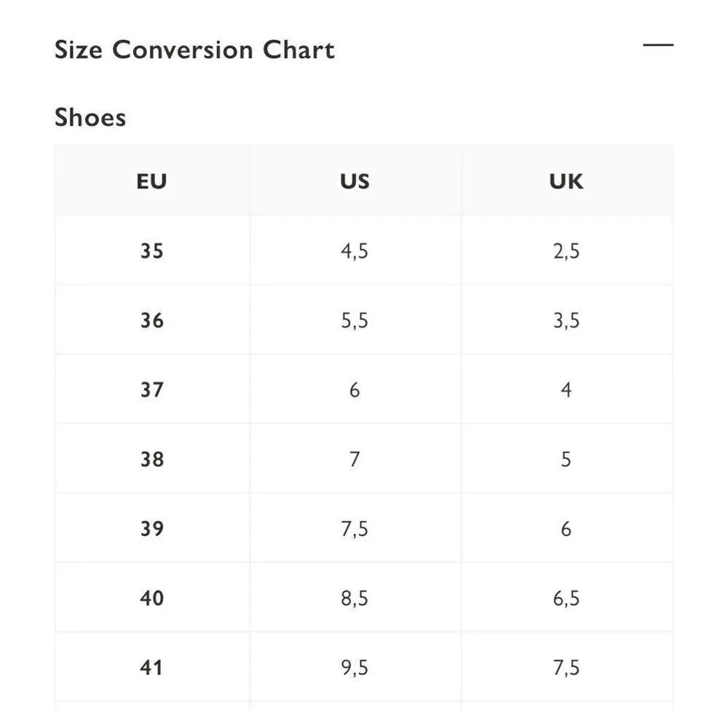Click EU size 35 cell
The width and height of the screenshot is (728, 728).
click(x=152, y=251)
